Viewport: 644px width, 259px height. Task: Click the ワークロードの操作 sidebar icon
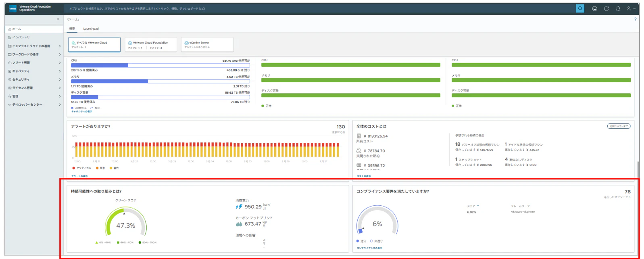coord(10,54)
